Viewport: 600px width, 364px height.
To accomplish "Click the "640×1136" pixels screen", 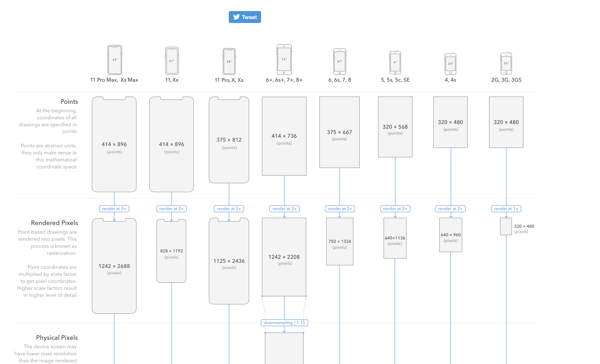I will [x=395, y=238].
